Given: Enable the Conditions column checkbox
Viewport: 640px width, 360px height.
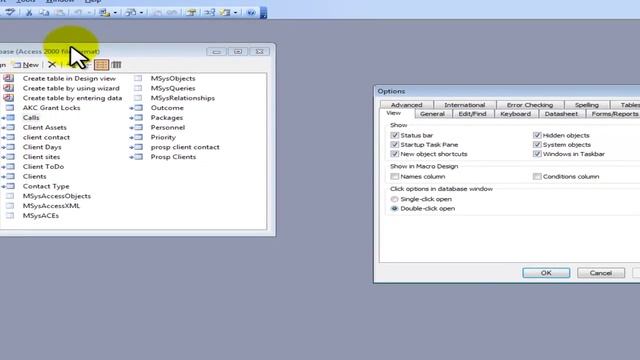Looking at the screenshot, I should point(537,176).
